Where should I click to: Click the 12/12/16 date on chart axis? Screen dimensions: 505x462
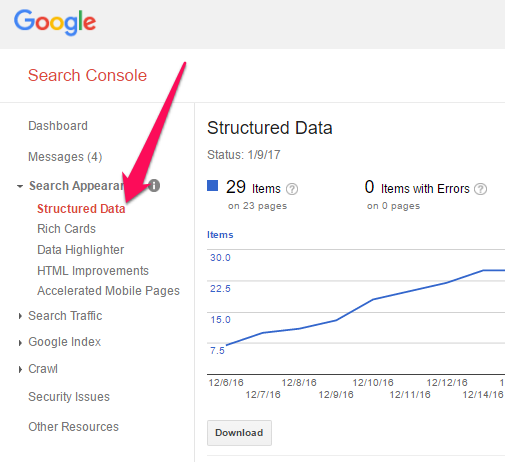[447, 382]
